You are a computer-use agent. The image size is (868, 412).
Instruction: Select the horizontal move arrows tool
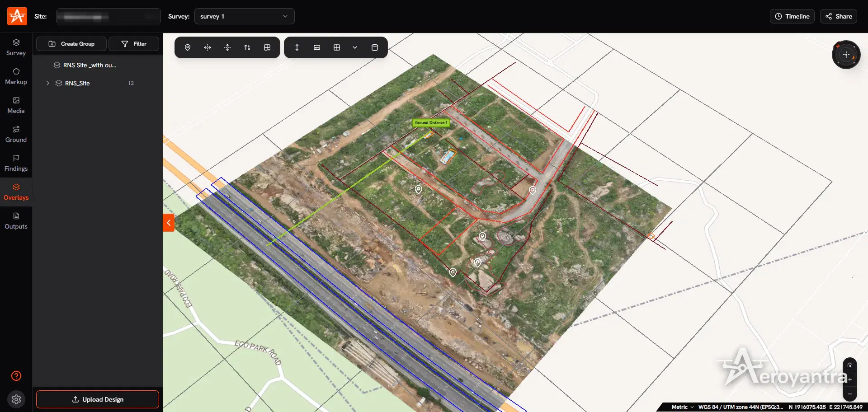(x=208, y=47)
